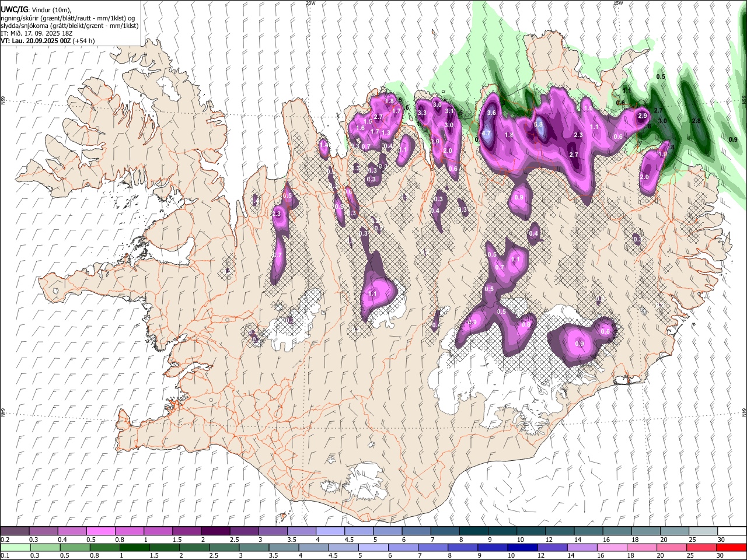Click the '64N' latitude label on right edge

745,412
